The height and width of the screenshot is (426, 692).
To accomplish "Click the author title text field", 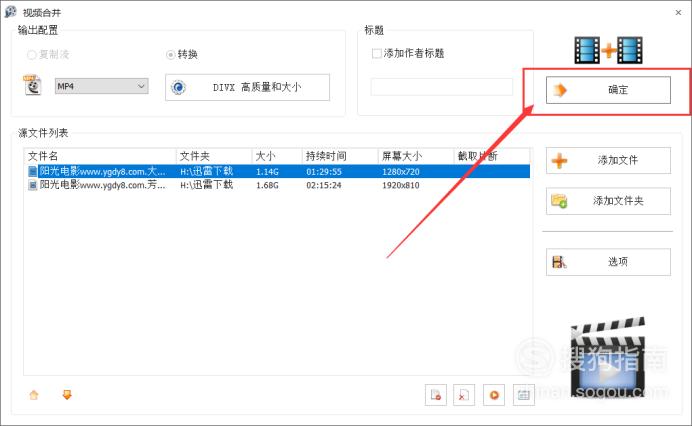I will point(442,87).
